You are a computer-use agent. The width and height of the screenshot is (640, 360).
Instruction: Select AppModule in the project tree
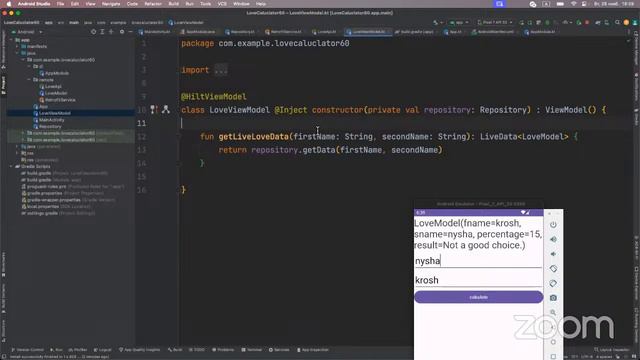[54, 73]
